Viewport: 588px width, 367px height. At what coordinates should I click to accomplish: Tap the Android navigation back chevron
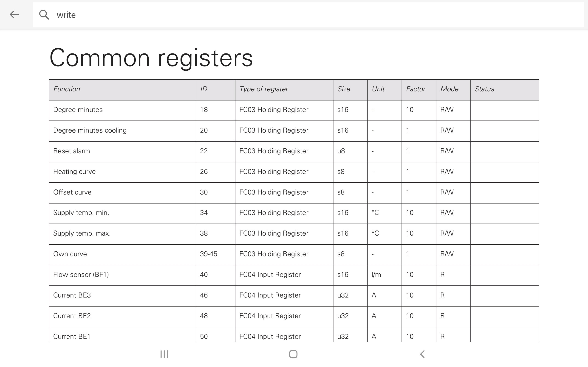coord(422,354)
